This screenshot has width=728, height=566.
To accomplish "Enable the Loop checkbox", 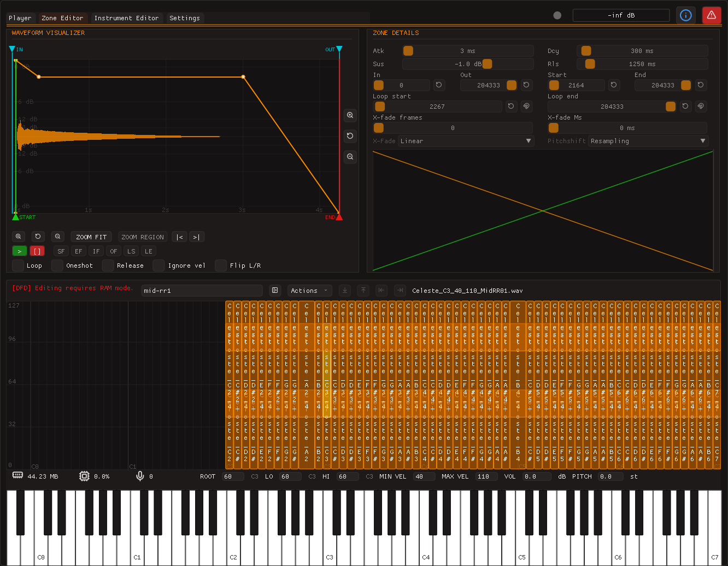I will tap(18, 266).
